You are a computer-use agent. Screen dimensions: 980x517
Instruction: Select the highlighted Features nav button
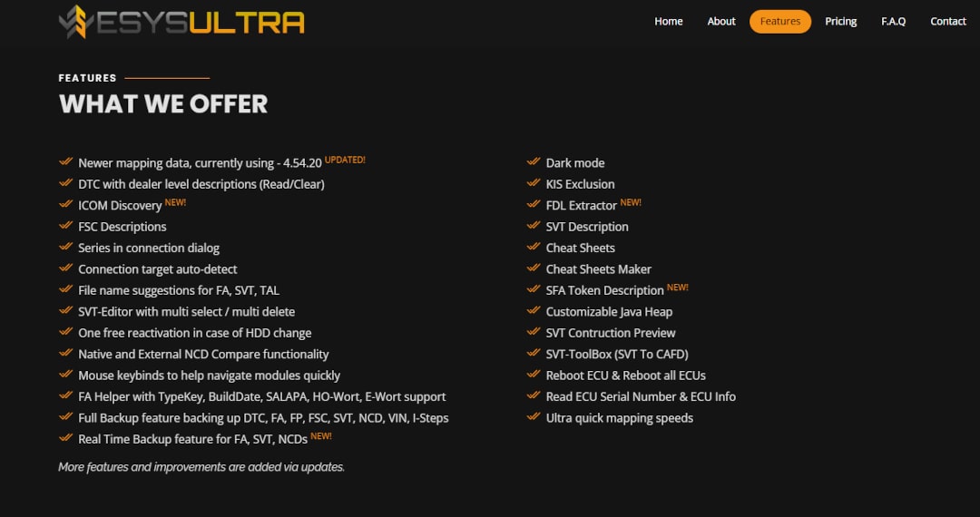tap(780, 22)
